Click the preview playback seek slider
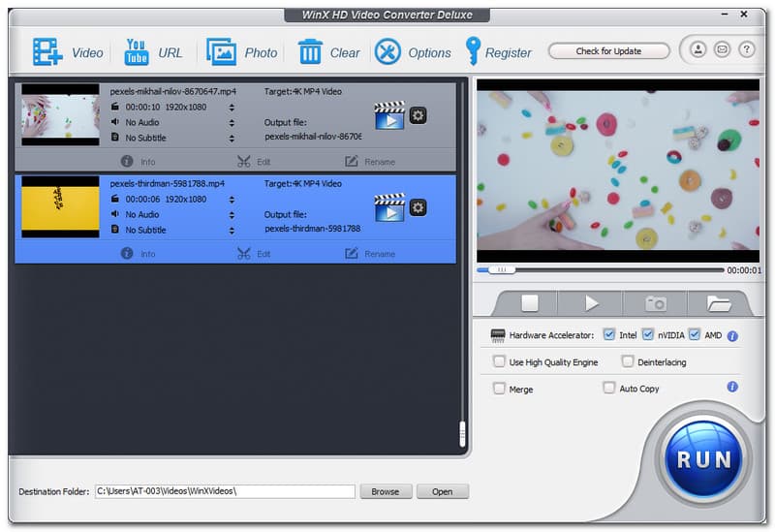Viewport: 775px width, 532px height. click(x=599, y=270)
